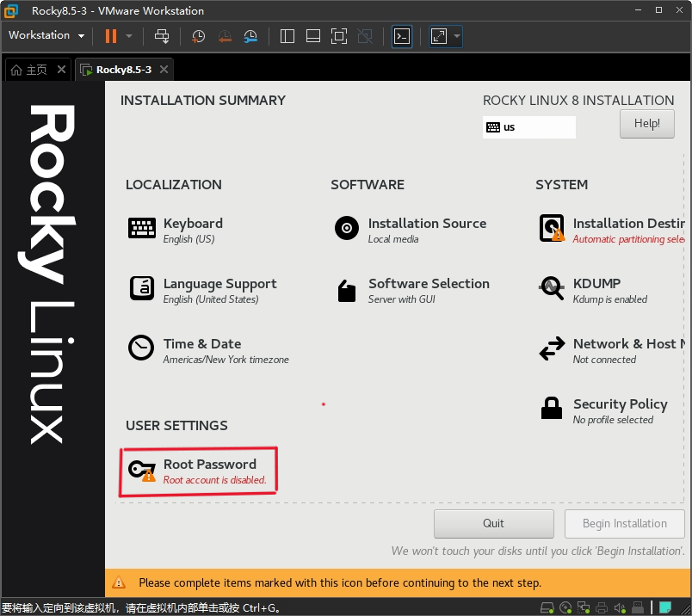Open the snapshot manager icon
This screenshot has height=616, width=692.
250,36
